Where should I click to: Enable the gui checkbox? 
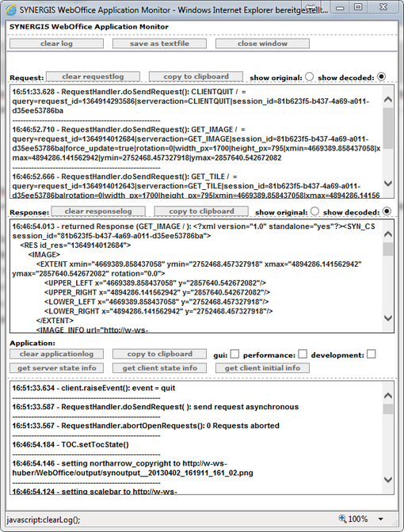(x=234, y=354)
